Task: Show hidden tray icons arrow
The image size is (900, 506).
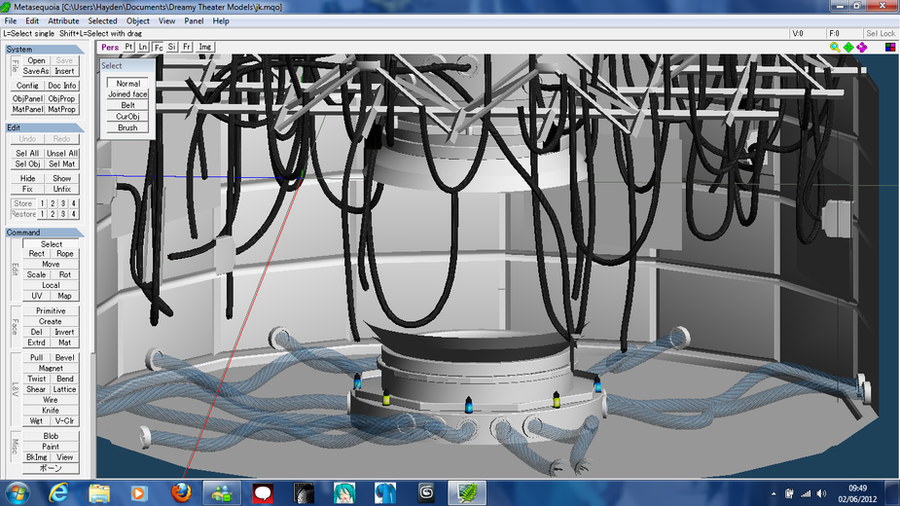Action: (774, 493)
